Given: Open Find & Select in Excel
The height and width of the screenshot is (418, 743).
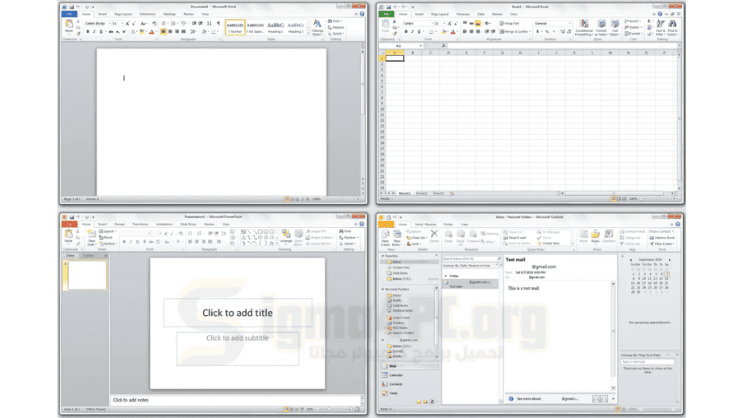Looking at the screenshot, I should click(672, 28).
